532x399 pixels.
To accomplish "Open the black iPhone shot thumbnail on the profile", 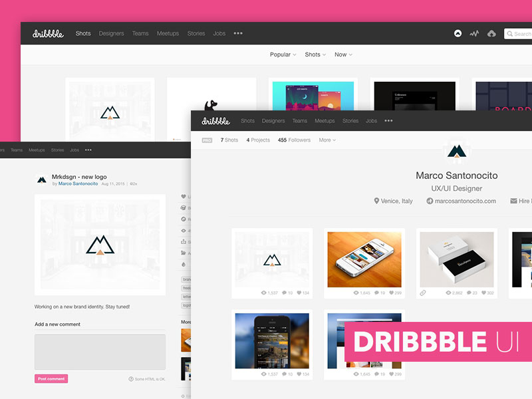I will tap(272, 340).
